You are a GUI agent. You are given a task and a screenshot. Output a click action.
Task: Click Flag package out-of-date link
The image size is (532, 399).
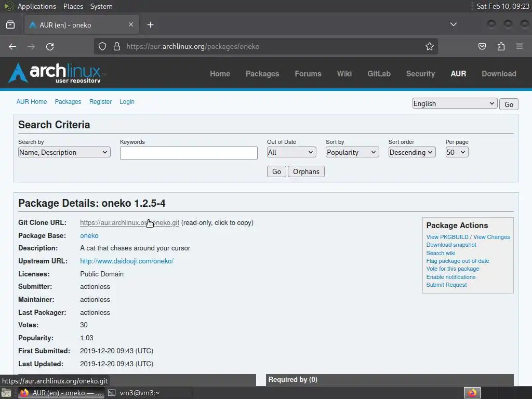(458, 261)
